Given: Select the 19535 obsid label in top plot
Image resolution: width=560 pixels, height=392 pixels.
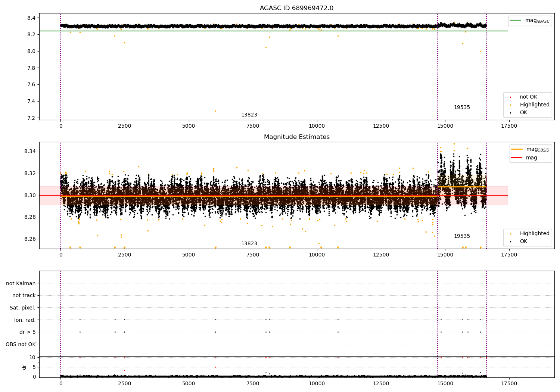Looking at the screenshot, I should pos(462,108).
